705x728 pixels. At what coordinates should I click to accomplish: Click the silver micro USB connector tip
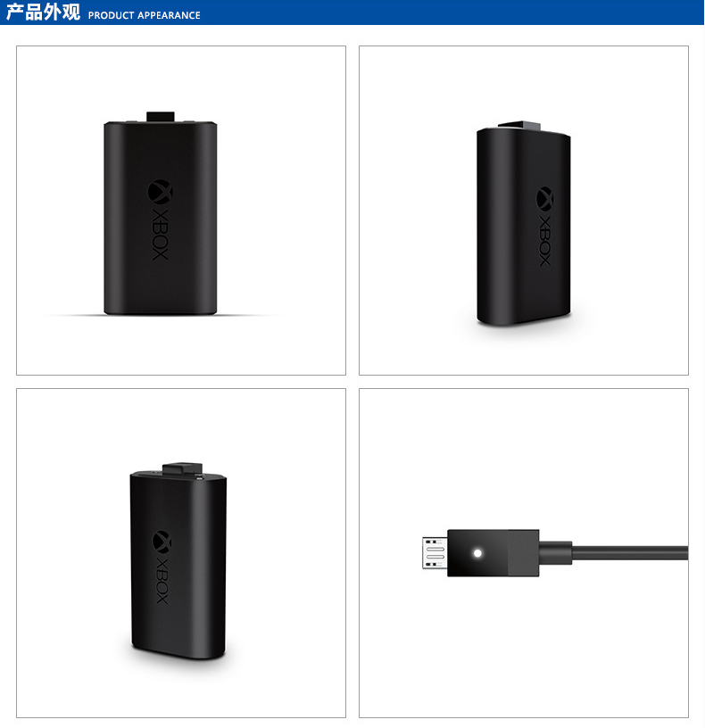[x=435, y=552]
